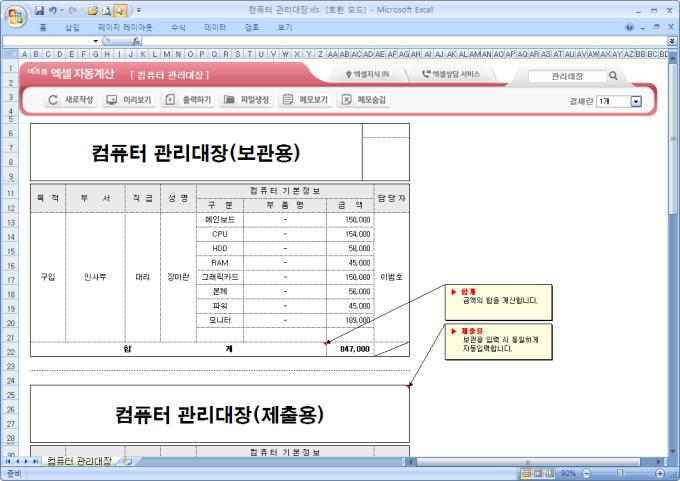Open the undo history dropdown arrow

point(62,10)
